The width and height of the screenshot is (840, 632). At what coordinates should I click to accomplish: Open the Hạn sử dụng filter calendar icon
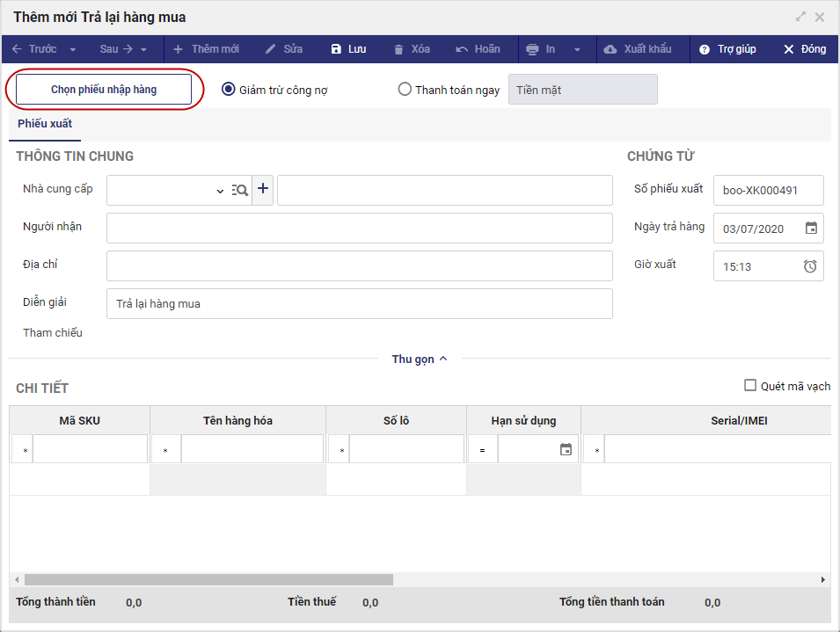point(566,449)
